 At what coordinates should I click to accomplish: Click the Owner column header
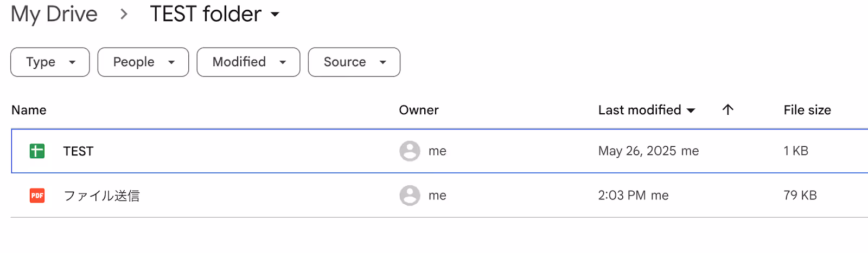tap(419, 110)
